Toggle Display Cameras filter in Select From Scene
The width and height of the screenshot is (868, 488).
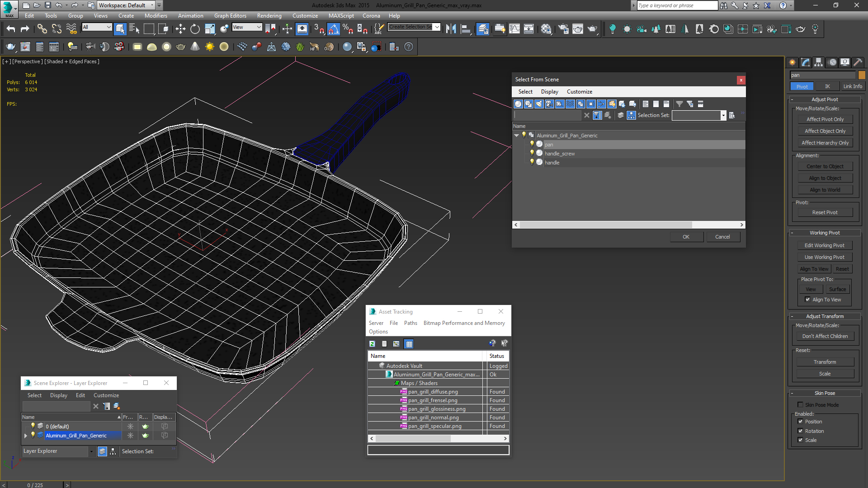(549, 104)
